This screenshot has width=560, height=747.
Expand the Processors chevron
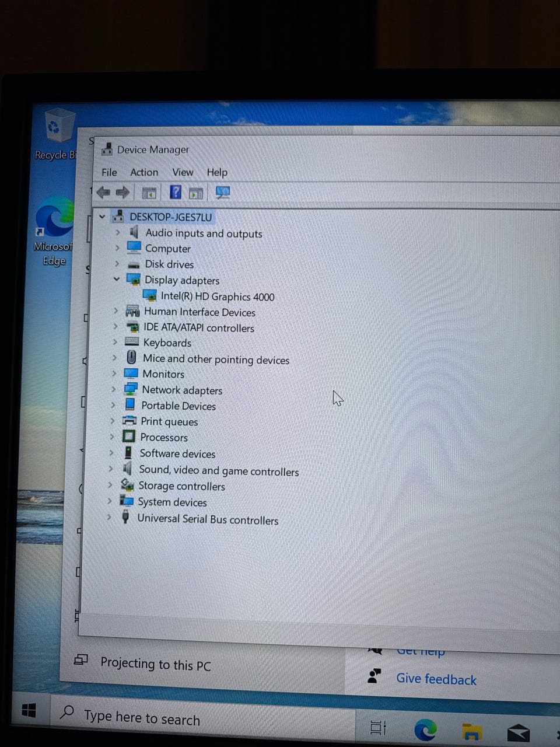pyautogui.click(x=112, y=437)
